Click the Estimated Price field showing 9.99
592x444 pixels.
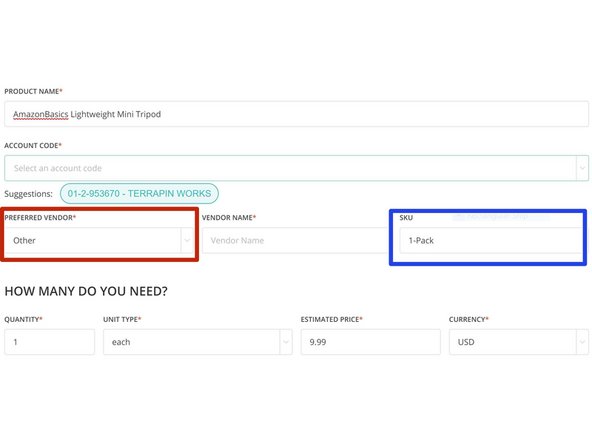pyautogui.click(x=370, y=342)
